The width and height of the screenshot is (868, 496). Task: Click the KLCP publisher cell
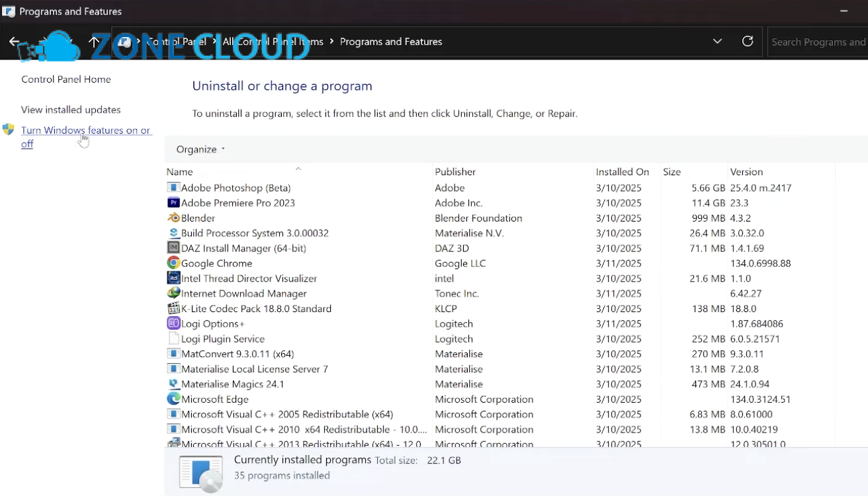pyautogui.click(x=446, y=309)
